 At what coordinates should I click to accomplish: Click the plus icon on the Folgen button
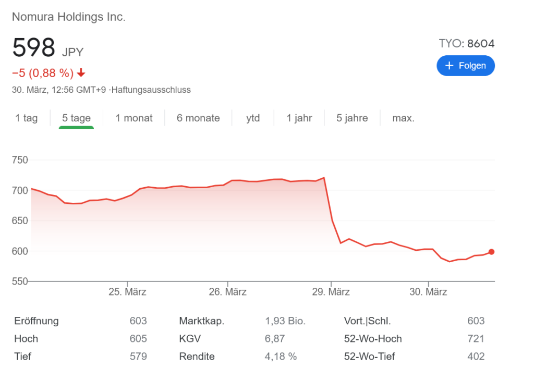pyautogui.click(x=450, y=66)
